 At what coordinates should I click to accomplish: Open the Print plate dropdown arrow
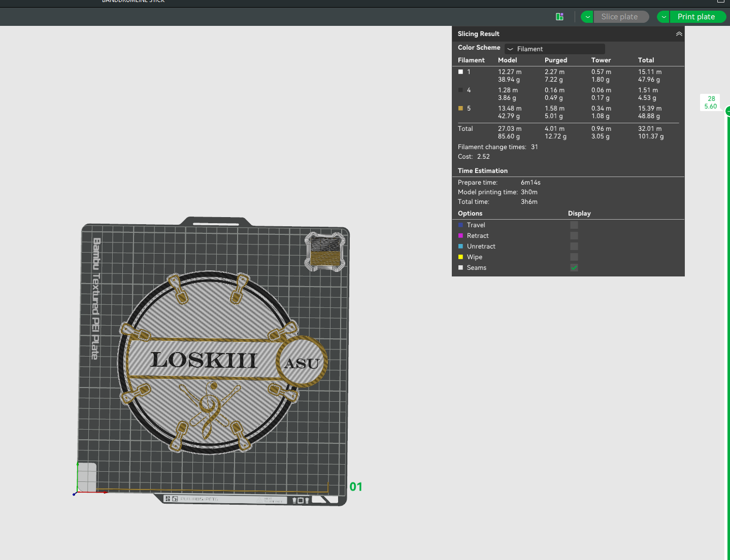click(x=663, y=17)
